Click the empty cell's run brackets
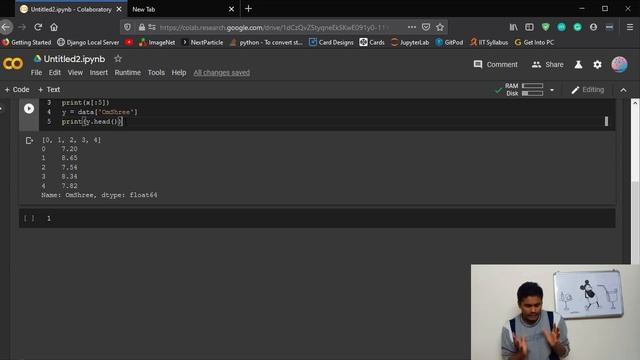The image size is (640, 360). coord(29,218)
